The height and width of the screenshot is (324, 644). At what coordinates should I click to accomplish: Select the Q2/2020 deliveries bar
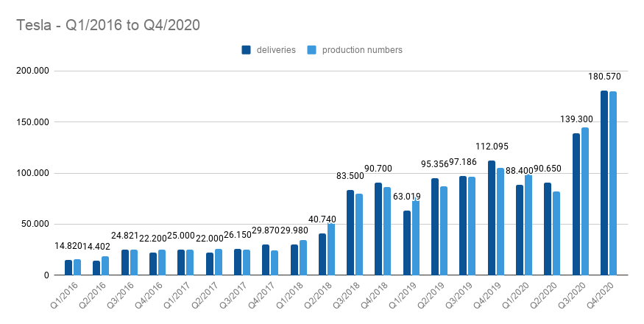[548, 229]
